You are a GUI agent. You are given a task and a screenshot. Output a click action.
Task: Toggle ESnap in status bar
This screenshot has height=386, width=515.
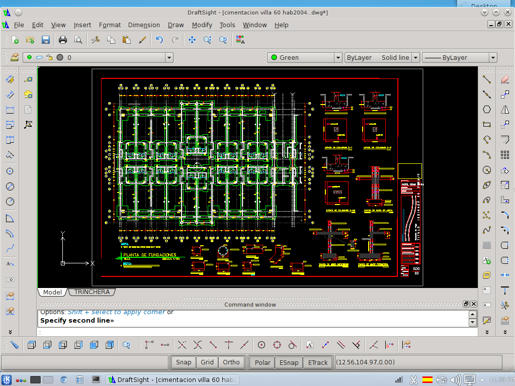289,362
